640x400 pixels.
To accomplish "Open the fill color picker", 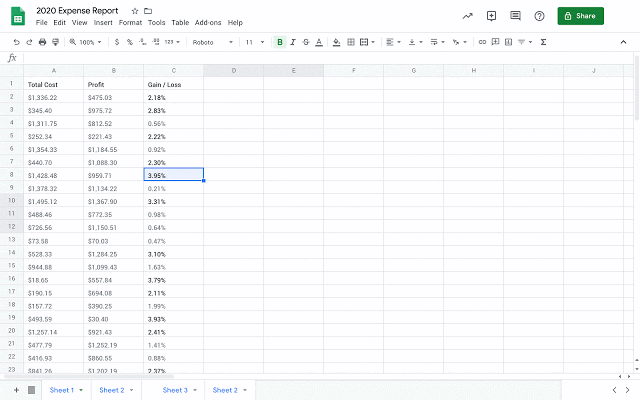I will click(336, 42).
